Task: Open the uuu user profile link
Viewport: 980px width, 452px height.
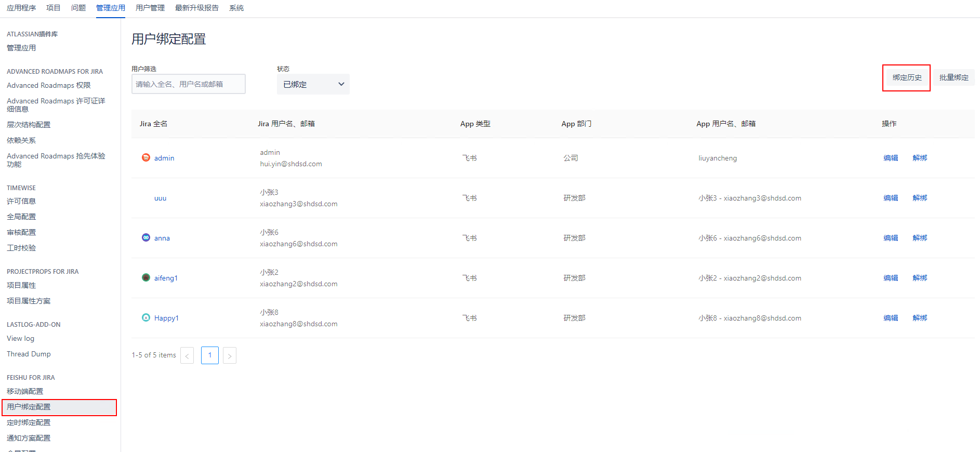Action: pos(160,198)
